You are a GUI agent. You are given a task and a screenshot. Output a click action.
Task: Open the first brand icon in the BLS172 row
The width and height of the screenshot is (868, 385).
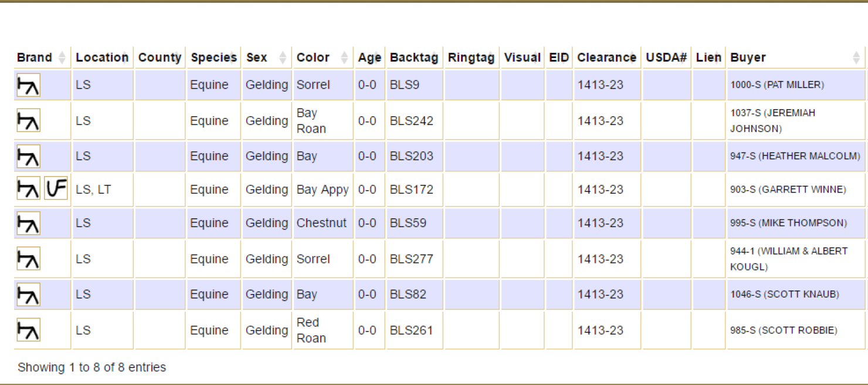(28, 189)
